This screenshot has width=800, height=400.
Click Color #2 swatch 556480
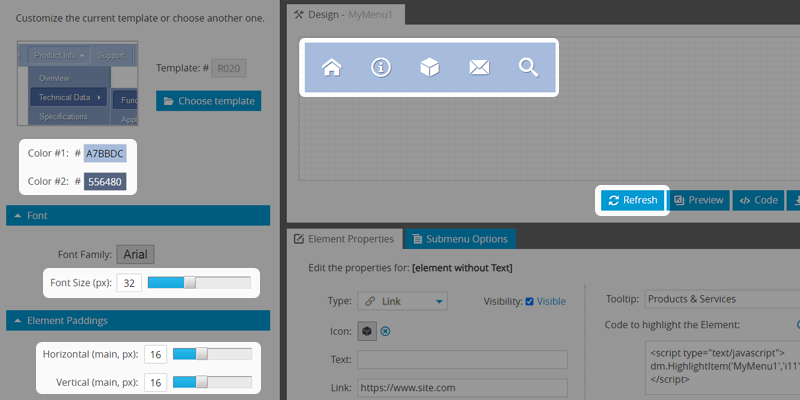coord(105,182)
